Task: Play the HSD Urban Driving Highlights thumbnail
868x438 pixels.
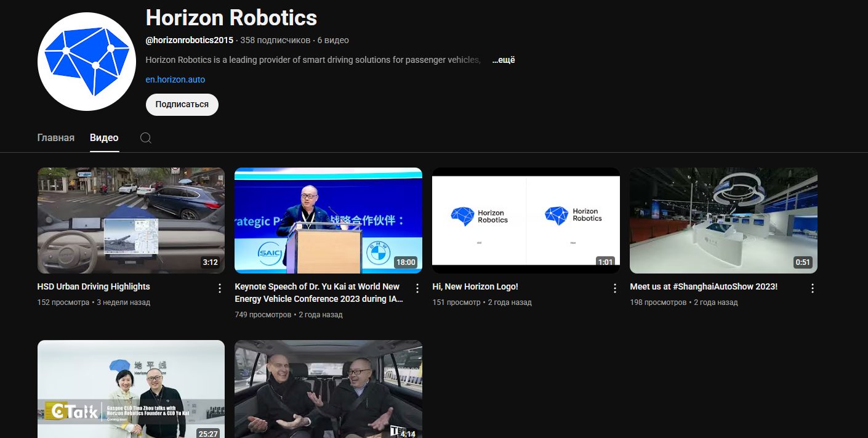Action: [131, 221]
